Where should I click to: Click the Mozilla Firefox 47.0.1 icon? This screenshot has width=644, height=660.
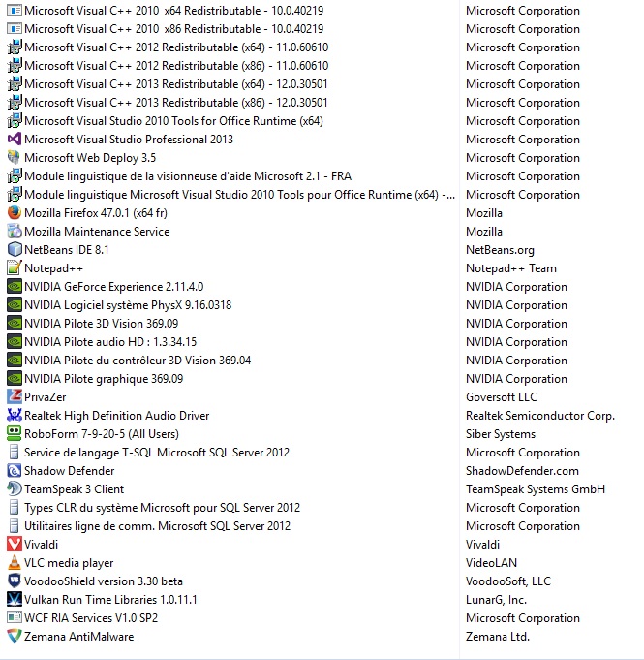15,212
